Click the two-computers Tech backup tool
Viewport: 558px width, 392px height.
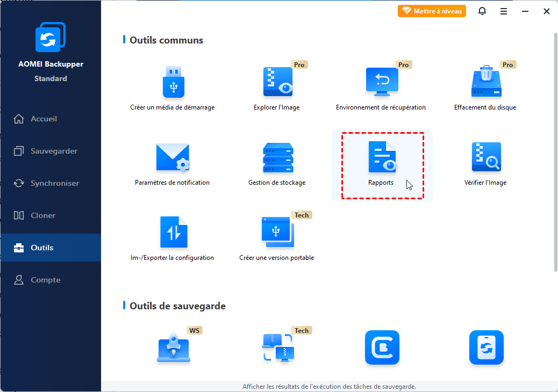pos(278,347)
